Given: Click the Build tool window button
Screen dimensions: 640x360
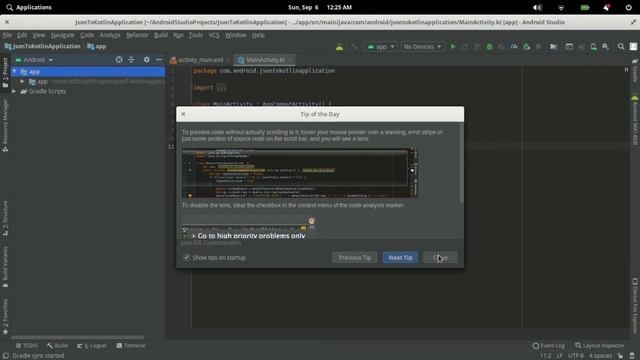Looking at the screenshot, I should [57, 345].
